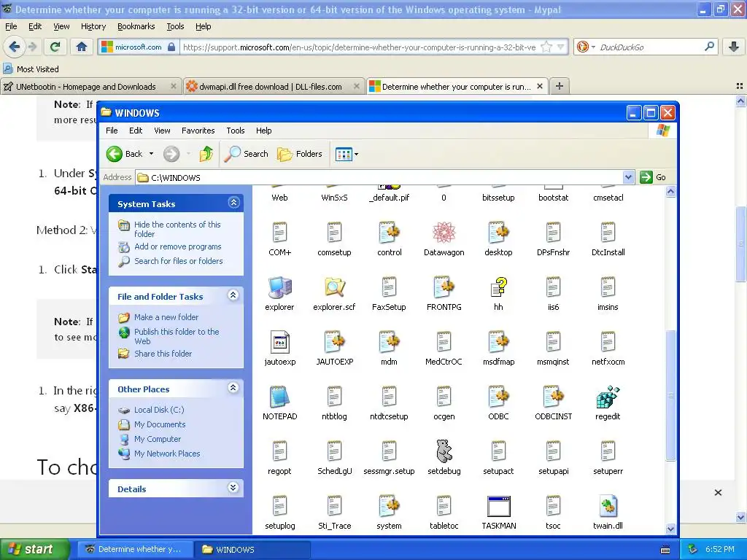Click the Explorer file list scrollbar thumb
Viewport: 747px width, 560px height.
pyautogui.click(x=671, y=395)
